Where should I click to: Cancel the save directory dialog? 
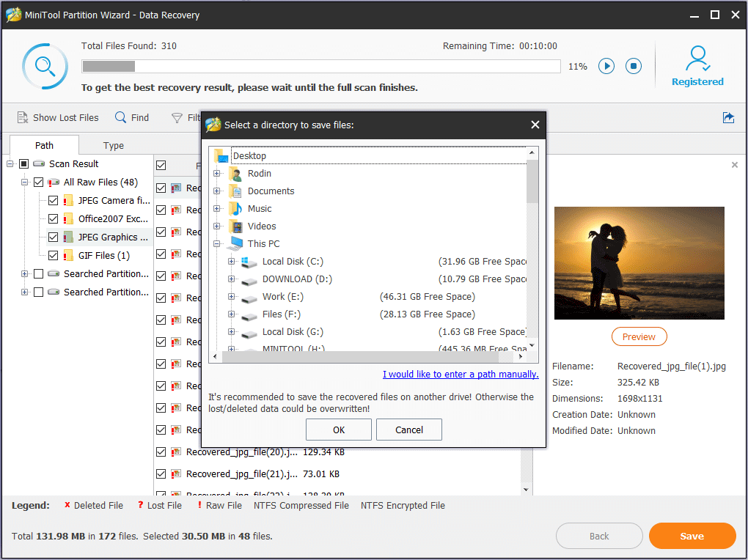408,430
